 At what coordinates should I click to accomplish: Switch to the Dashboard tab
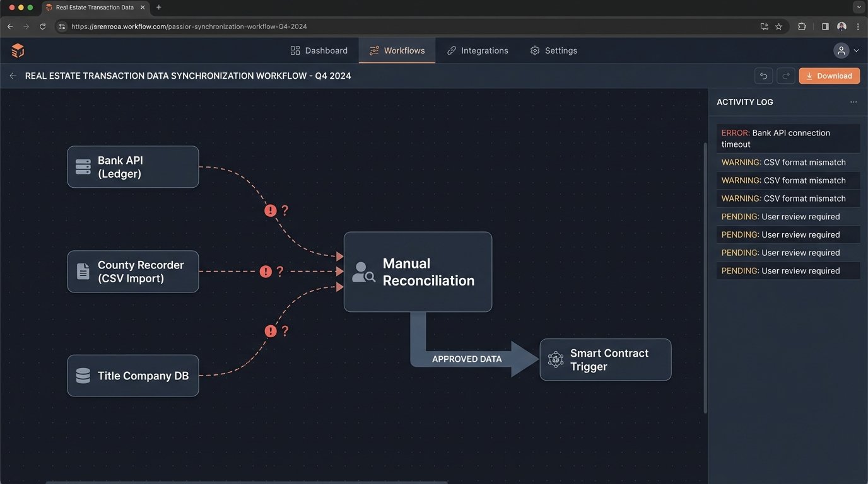click(319, 50)
